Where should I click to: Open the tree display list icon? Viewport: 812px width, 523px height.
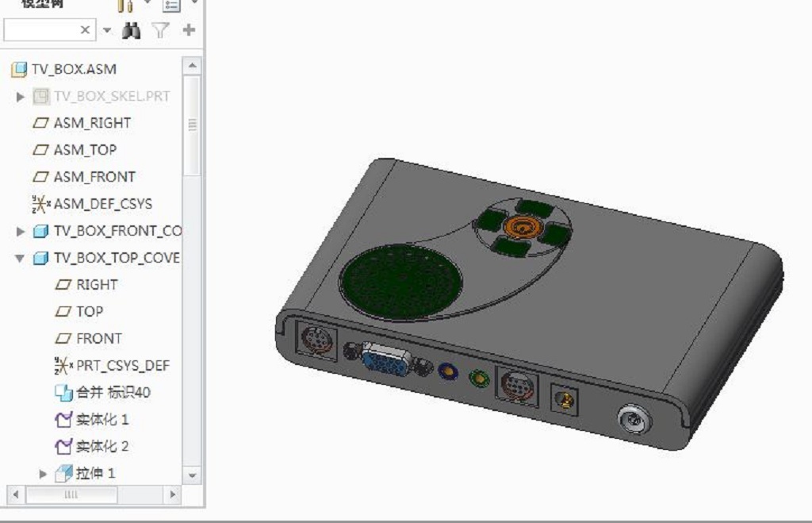[171, 6]
